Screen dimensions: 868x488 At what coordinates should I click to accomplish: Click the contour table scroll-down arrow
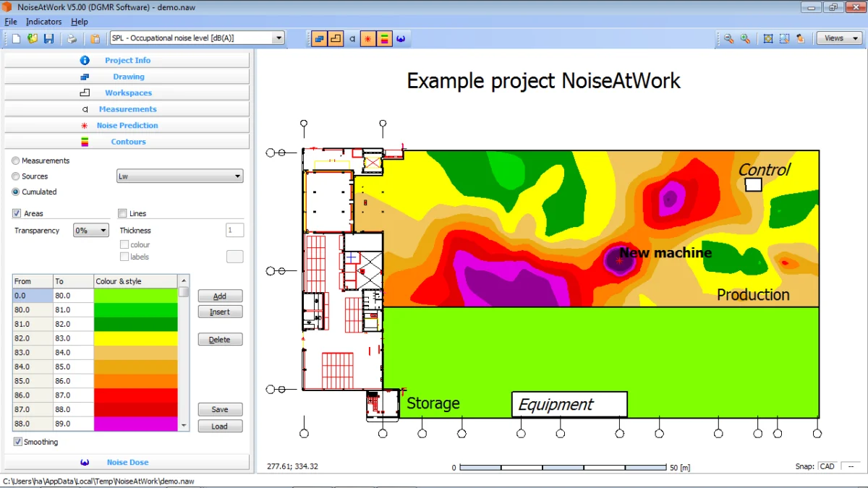pyautogui.click(x=184, y=426)
